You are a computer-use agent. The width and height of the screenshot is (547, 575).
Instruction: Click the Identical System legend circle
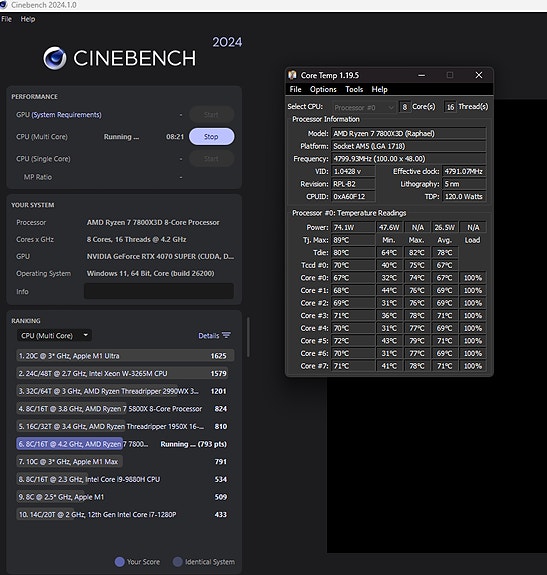[178, 562]
